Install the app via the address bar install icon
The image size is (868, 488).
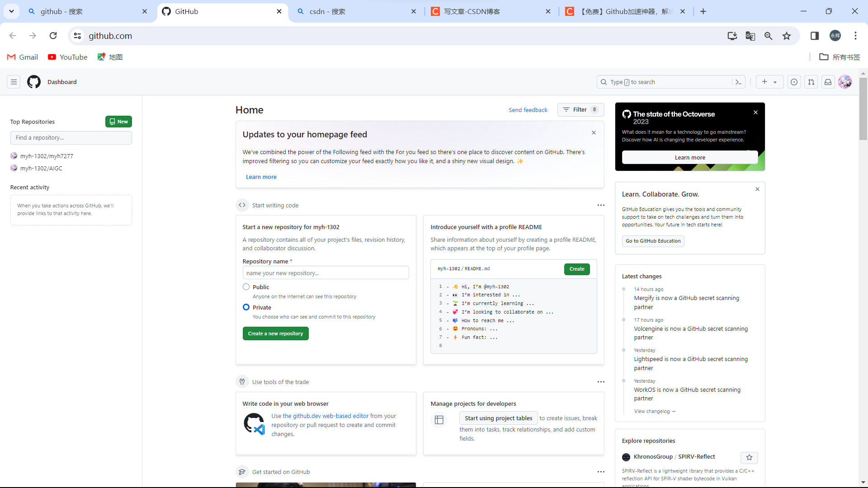pyautogui.click(x=732, y=36)
